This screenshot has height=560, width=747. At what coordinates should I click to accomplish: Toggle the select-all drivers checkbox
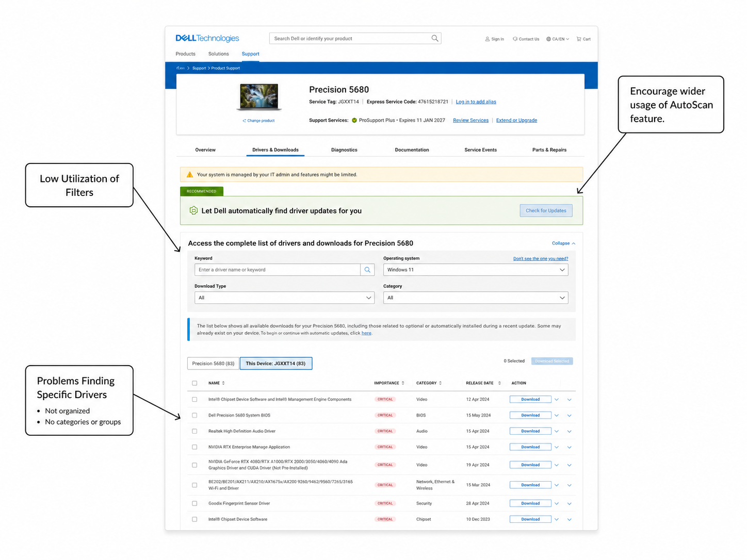coord(194,383)
